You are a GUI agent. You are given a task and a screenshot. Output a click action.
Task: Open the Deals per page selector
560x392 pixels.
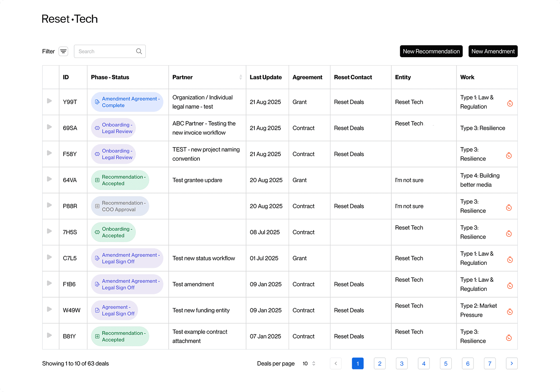309,364
